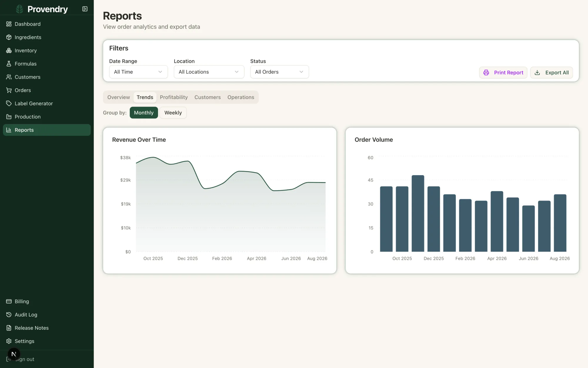Sign out of the account
Image resolution: width=588 pixels, height=368 pixels.
point(47,359)
